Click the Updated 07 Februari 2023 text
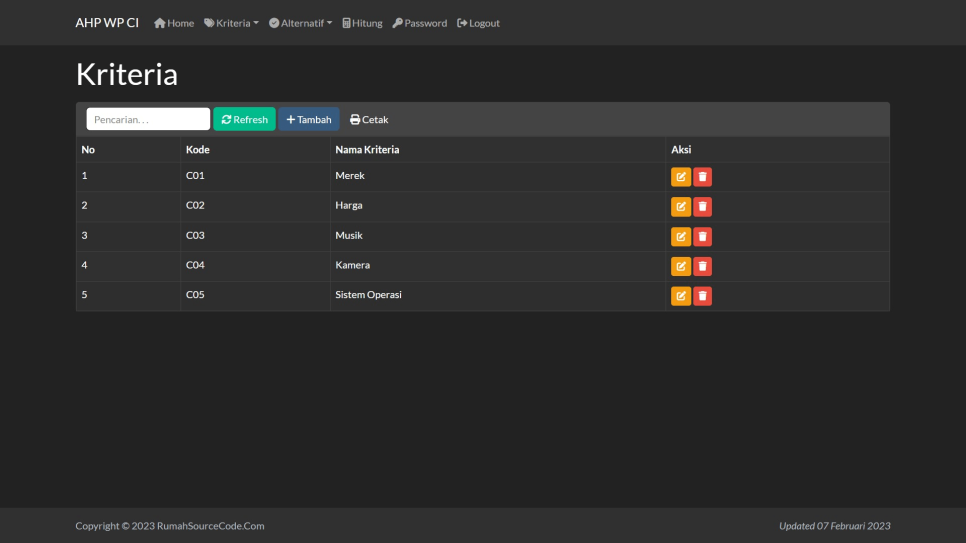This screenshot has height=543, width=966. point(835,526)
